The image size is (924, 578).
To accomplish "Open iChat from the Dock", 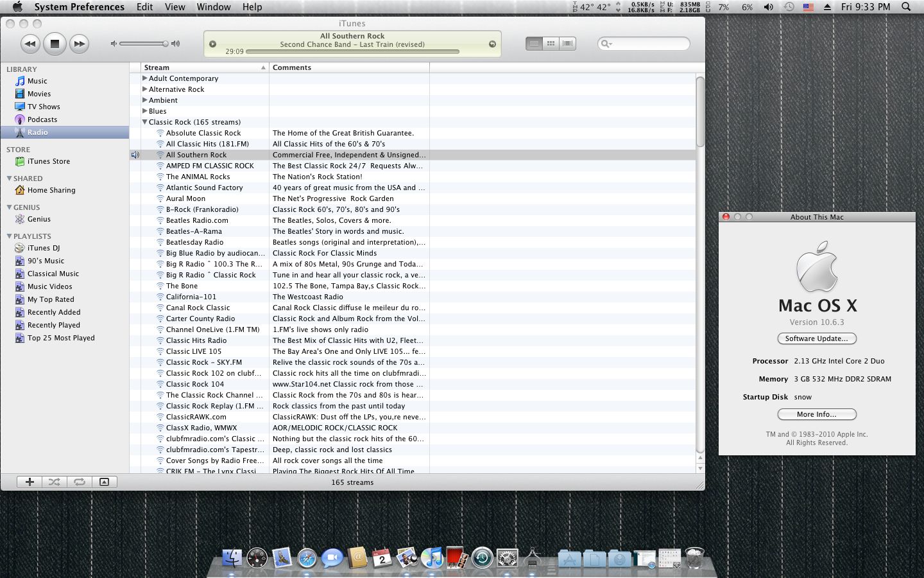I will coord(332,557).
